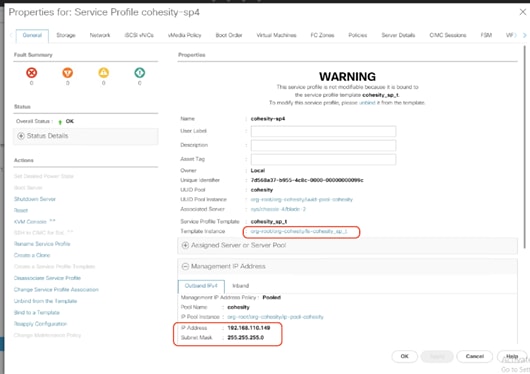Launch KVM Console
Screen dimensions: 530x374
pyautogui.click(x=34, y=222)
